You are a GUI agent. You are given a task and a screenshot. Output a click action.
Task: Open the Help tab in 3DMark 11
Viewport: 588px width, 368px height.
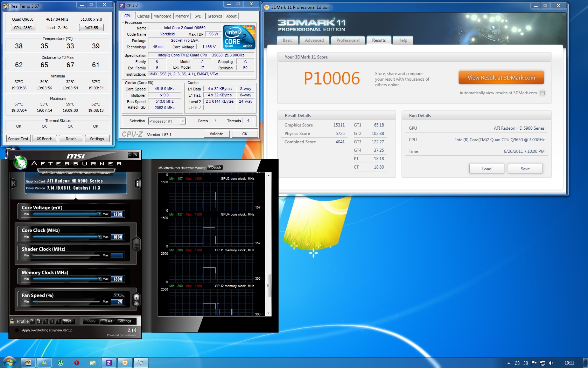[x=403, y=40]
